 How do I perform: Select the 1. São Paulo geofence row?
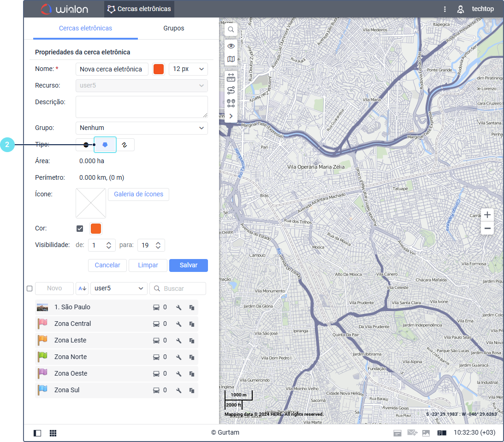(x=116, y=307)
